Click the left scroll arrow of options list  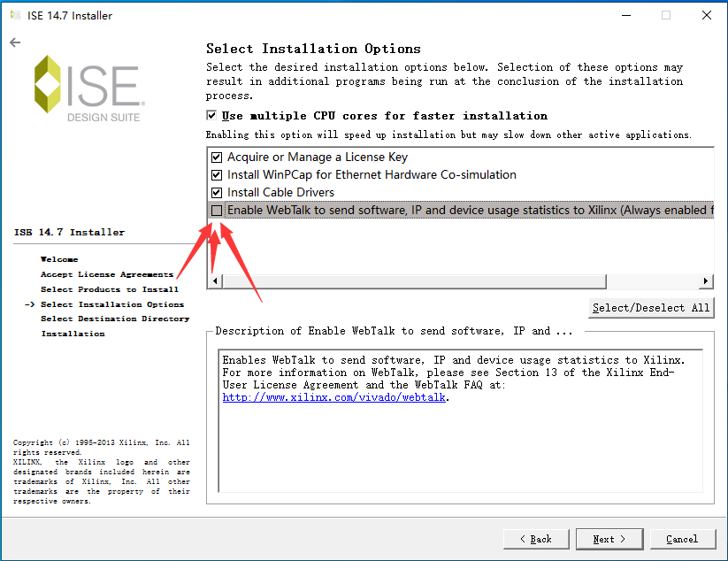tap(214, 280)
